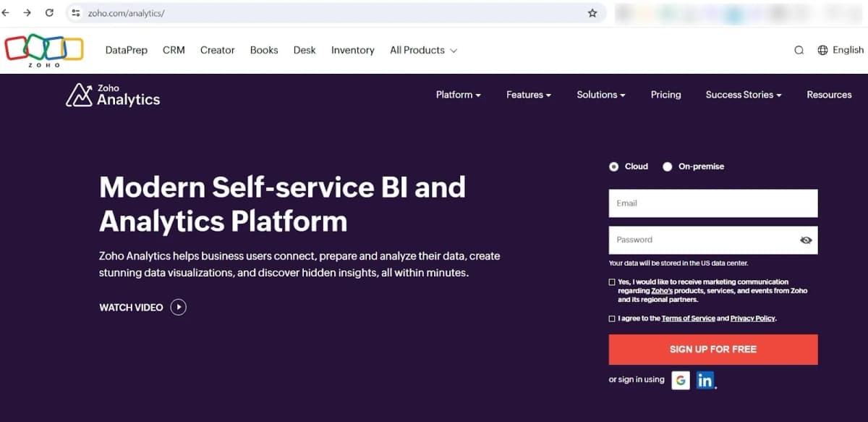The image size is (868, 422).
Task: Open the Privacy Policy link
Action: [x=753, y=318]
